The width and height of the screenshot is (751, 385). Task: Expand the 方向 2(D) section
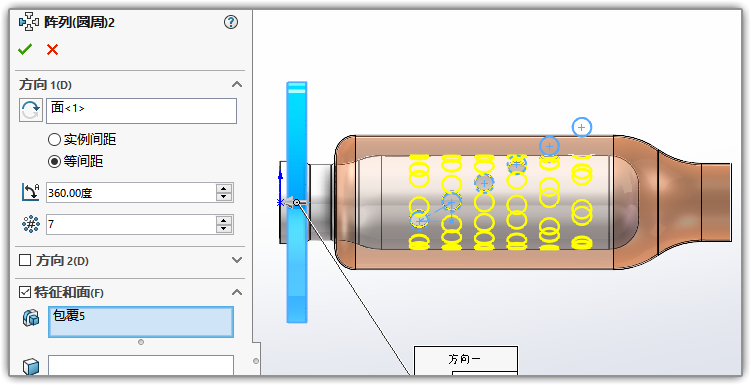click(x=237, y=260)
